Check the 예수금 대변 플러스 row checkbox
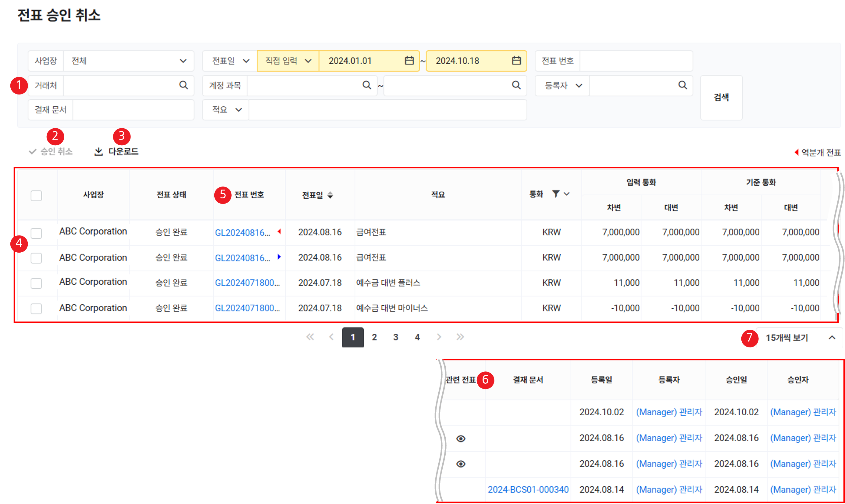Screen dimensions: 845x504 [36, 283]
